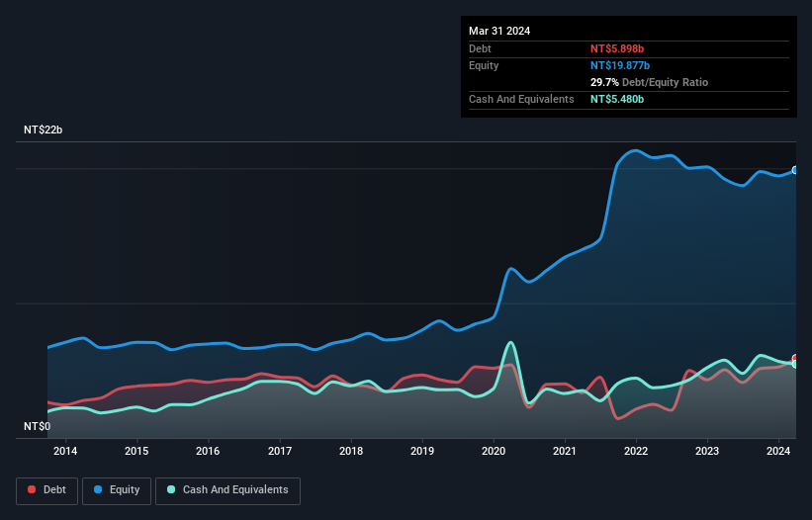
Task: Click the Debt label in tooltip
Action: tap(480, 48)
